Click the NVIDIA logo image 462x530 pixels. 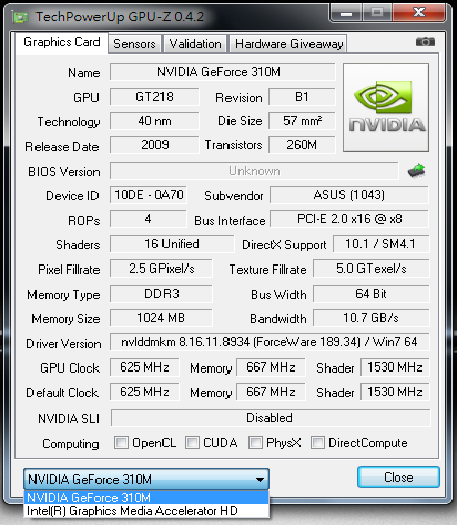386,107
